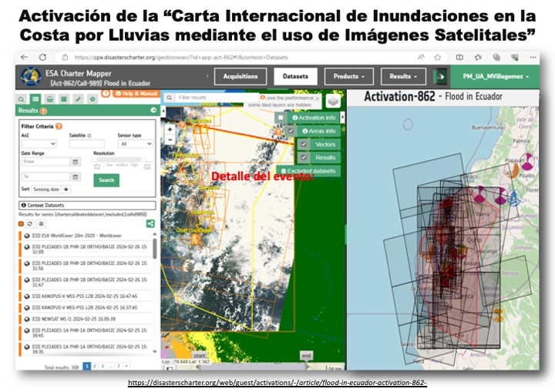Click the basket icon in panel toolbar
This screenshot has width=555, height=392.
[50, 99]
